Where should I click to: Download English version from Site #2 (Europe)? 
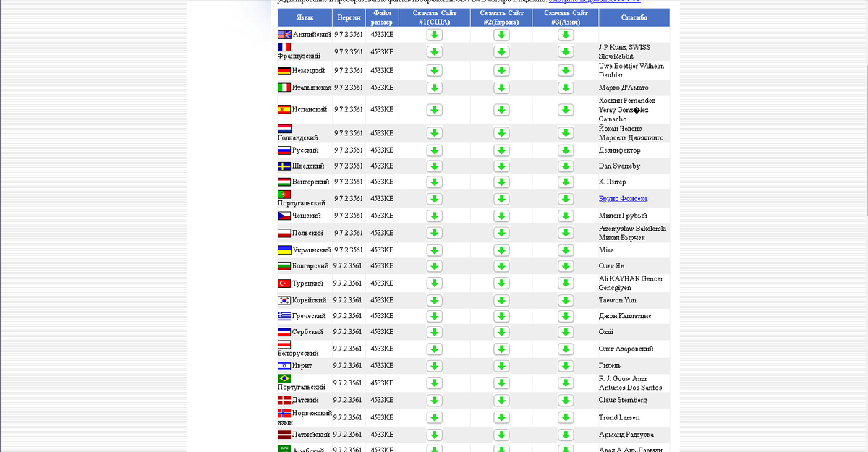(x=501, y=35)
